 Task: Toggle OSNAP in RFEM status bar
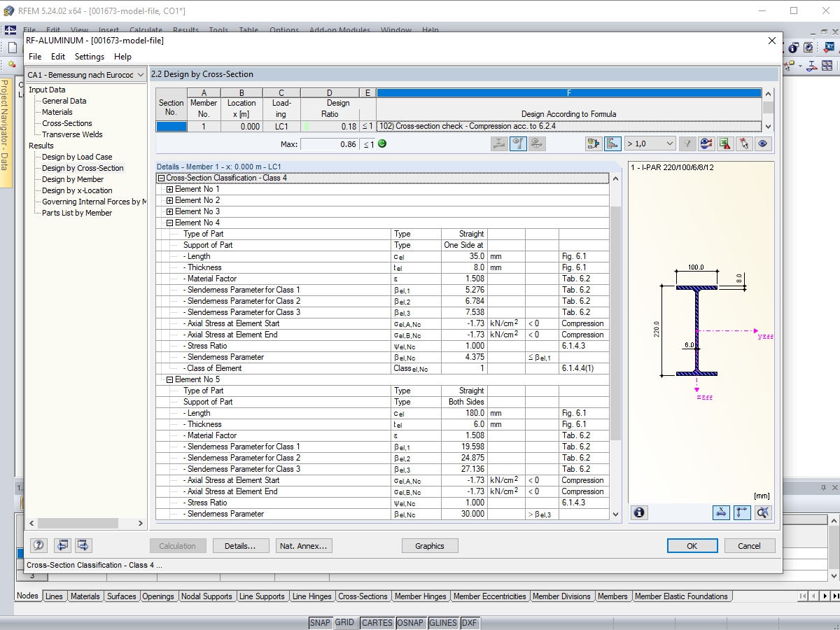pyautogui.click(x=410, y=623)
